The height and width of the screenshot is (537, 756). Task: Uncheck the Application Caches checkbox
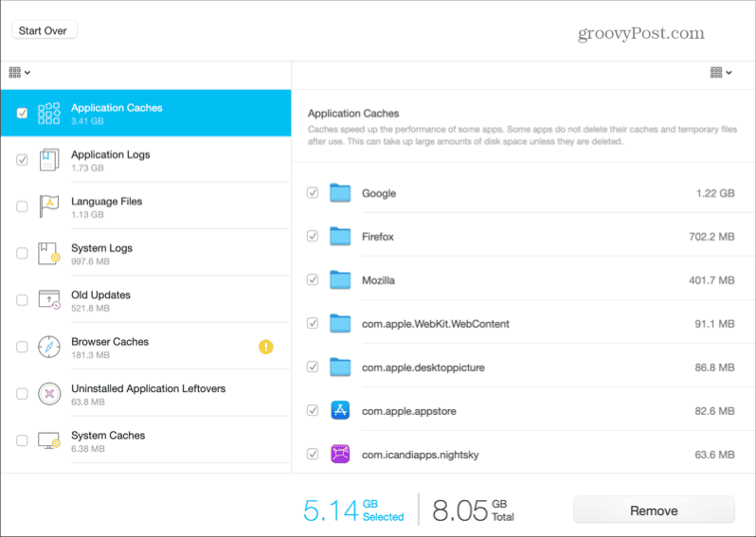point(22,113)
